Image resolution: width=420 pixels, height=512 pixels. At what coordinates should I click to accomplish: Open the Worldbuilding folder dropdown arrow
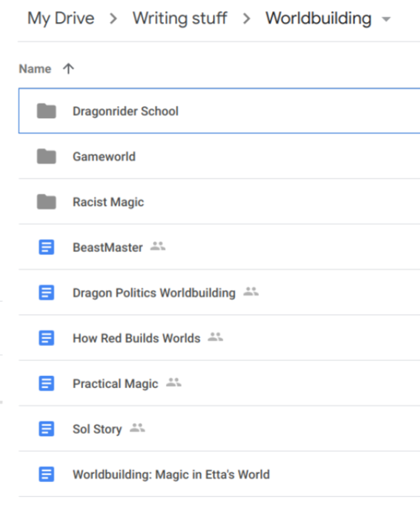pos(386,19)
